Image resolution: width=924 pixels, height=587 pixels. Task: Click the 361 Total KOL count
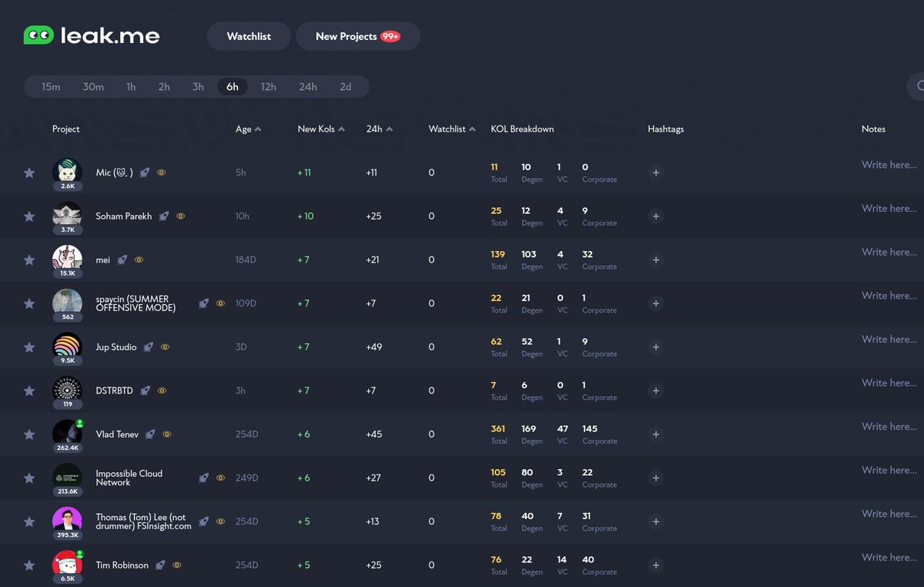(x=499, y=429)
